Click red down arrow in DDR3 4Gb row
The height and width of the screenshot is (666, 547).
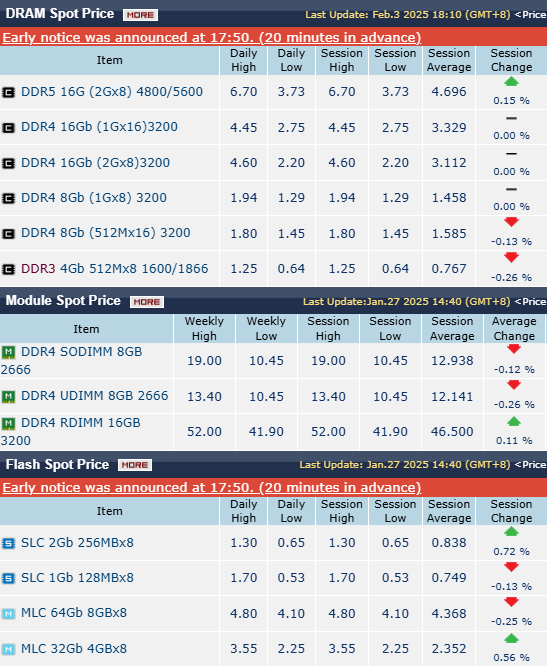point(511,257)
